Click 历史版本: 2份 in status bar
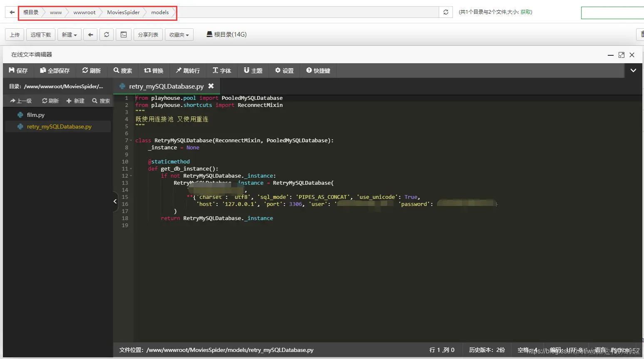This screenshot has height=359, width=644. click(487, 350)
